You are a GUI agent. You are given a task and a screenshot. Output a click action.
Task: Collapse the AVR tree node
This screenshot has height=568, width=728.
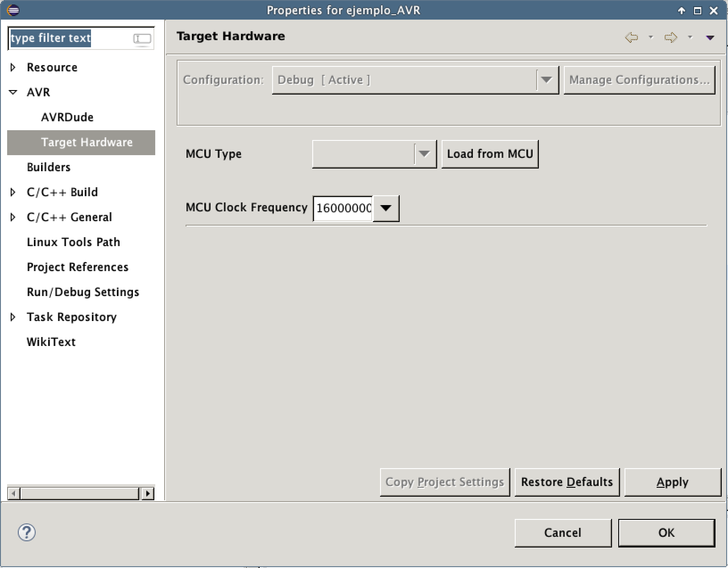tap(13, 92)
